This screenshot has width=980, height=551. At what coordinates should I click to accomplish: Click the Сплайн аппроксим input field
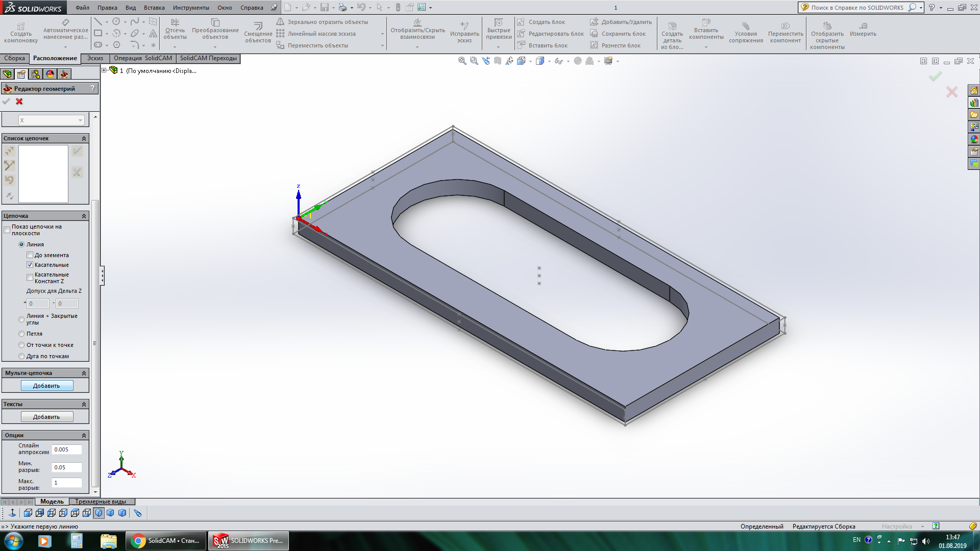(66, 449)
